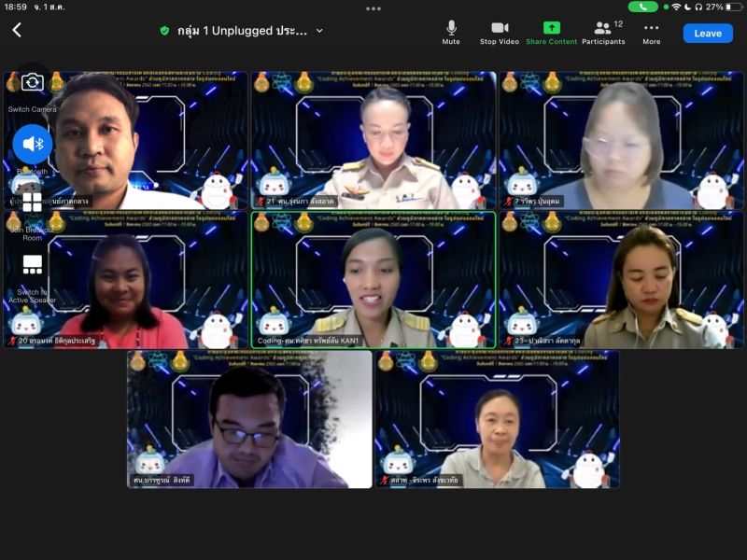Select the video tile labeled 21

tap(373, 141)
